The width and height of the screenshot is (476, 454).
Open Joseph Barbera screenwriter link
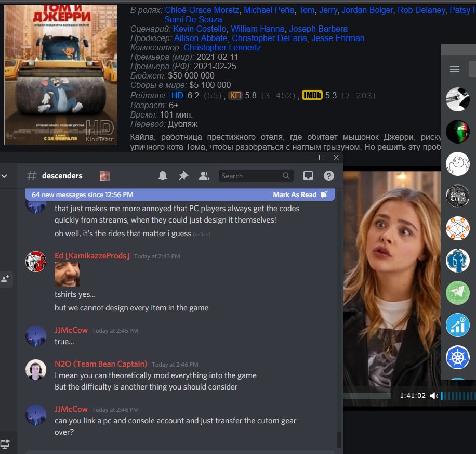318,29
